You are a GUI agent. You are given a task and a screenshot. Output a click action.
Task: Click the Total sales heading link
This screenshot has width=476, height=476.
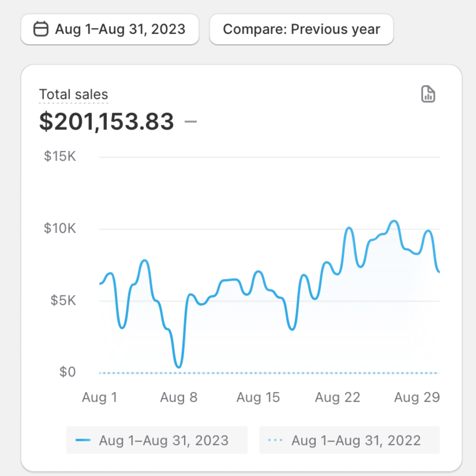coord(73,94)
